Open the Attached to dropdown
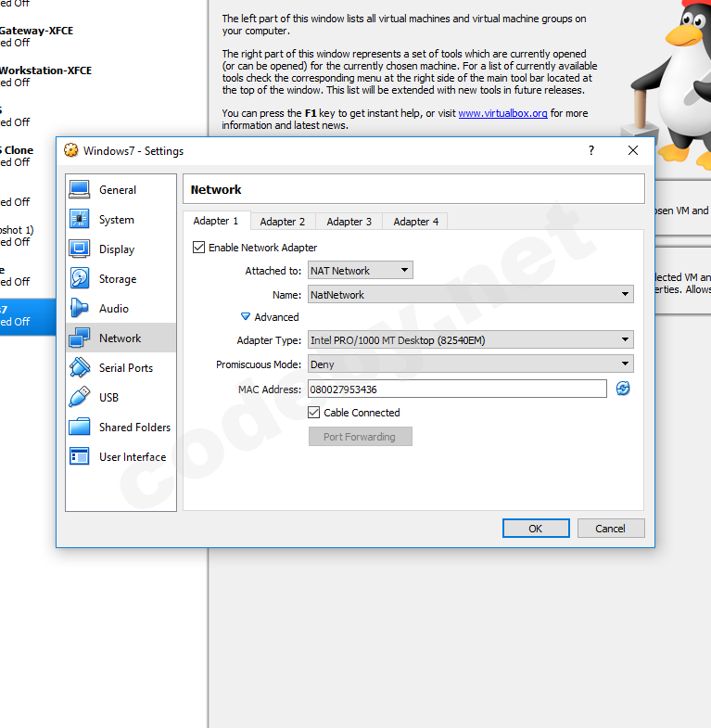 [360, 271]
